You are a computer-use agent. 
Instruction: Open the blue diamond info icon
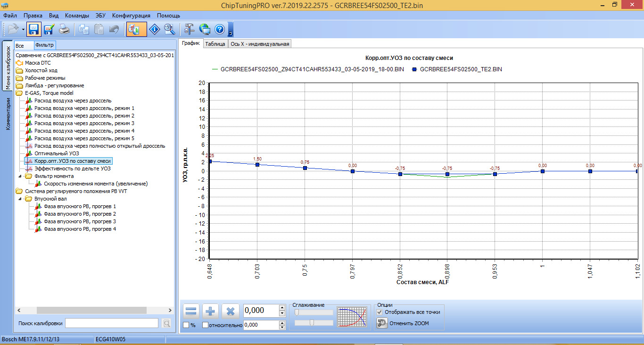pyautogui.click(x=155, y=29)
